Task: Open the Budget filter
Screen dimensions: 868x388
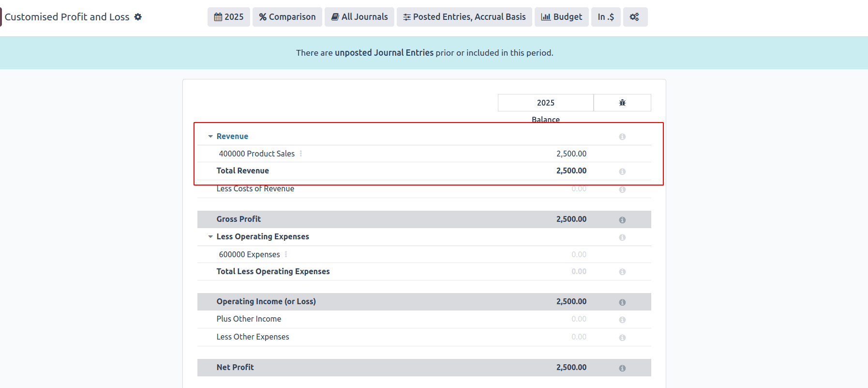Action: pos(562,17)
